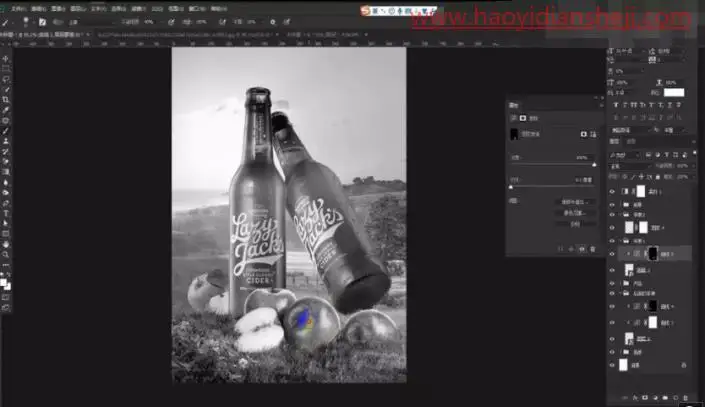Select the mask thumbnail in Properties panel
The width and height of the screenshot is (705, 407).
click(x=514, y=134)
